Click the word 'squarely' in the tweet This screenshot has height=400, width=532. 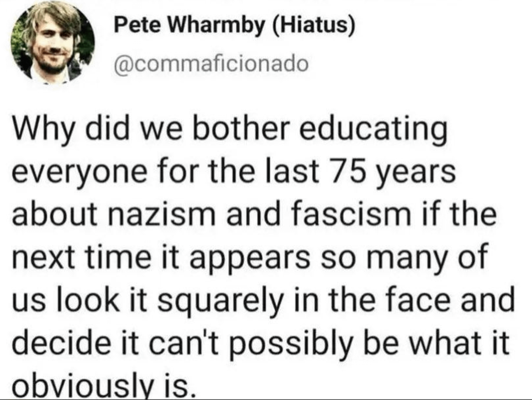coord(220,301)
